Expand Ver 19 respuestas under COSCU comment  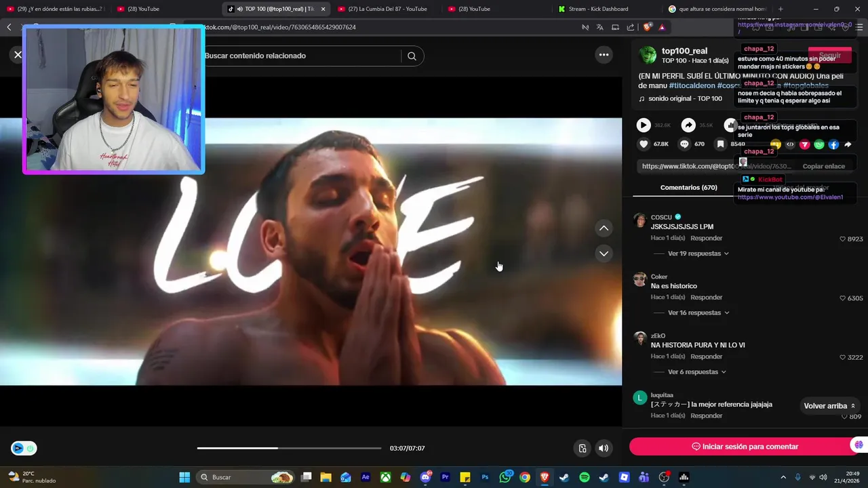pos(698,253)
